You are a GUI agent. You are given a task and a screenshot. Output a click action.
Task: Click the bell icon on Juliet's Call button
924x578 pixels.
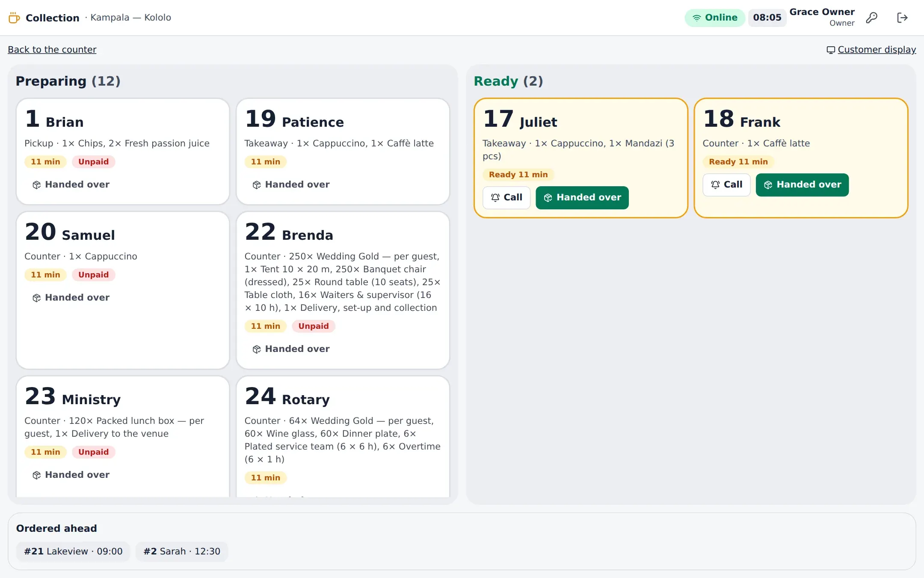pyautogui.click(x=495, y=197)
